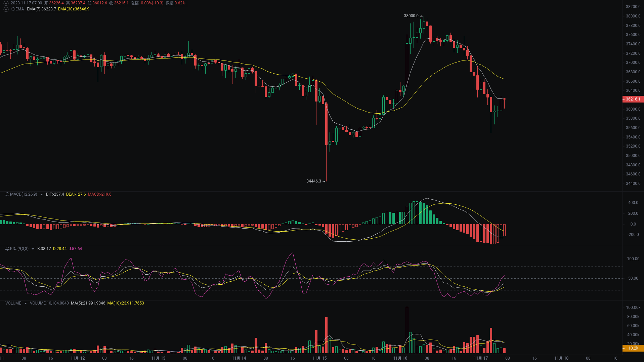Image resolution: width=644 pixels, height=362 pixels.
Task: Open the VOLUME indicator dropdown arrow
Action: pyautogui.click(x=25, y=303)
